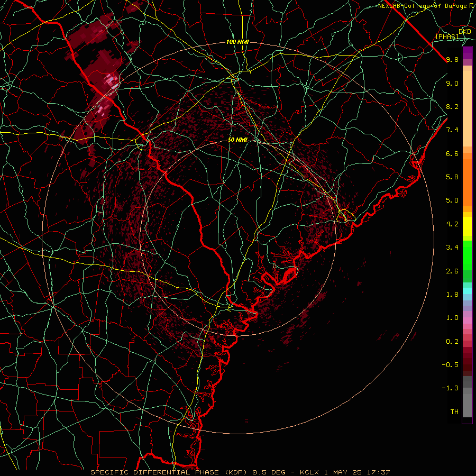The image size is (476, 476).
Task: Select the cyan band of the color scale
Action: click(467, 291)
